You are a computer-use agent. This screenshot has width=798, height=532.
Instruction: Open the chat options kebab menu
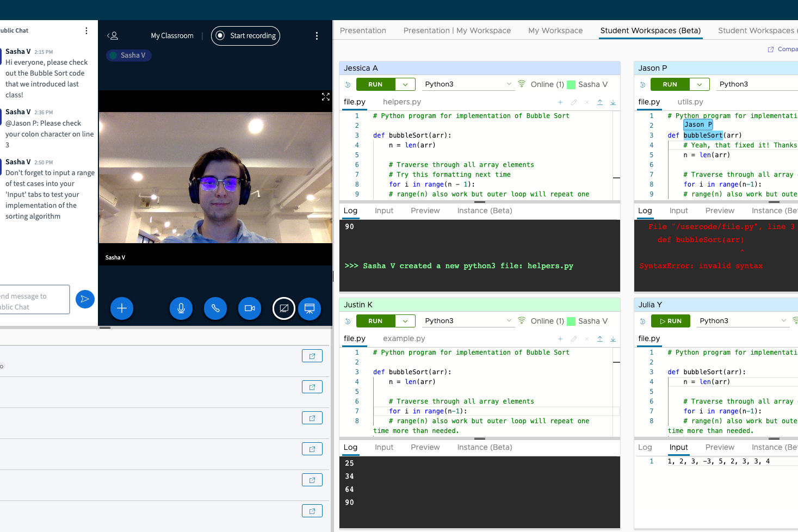86,31
